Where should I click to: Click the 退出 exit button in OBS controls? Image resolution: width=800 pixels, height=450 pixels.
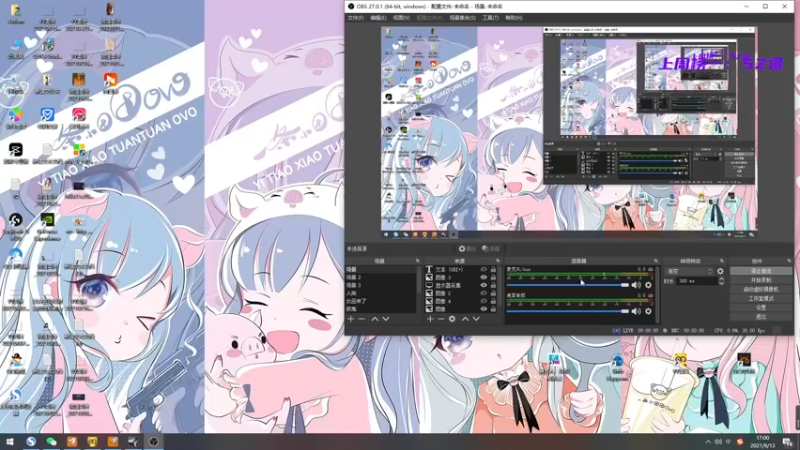tap(761, 317)
